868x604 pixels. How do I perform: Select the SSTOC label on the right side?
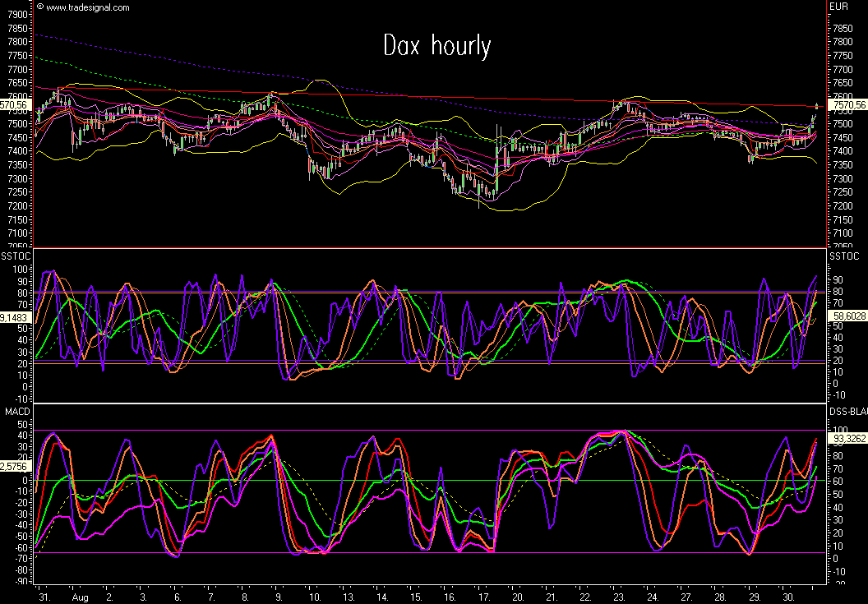coord(843,257)
